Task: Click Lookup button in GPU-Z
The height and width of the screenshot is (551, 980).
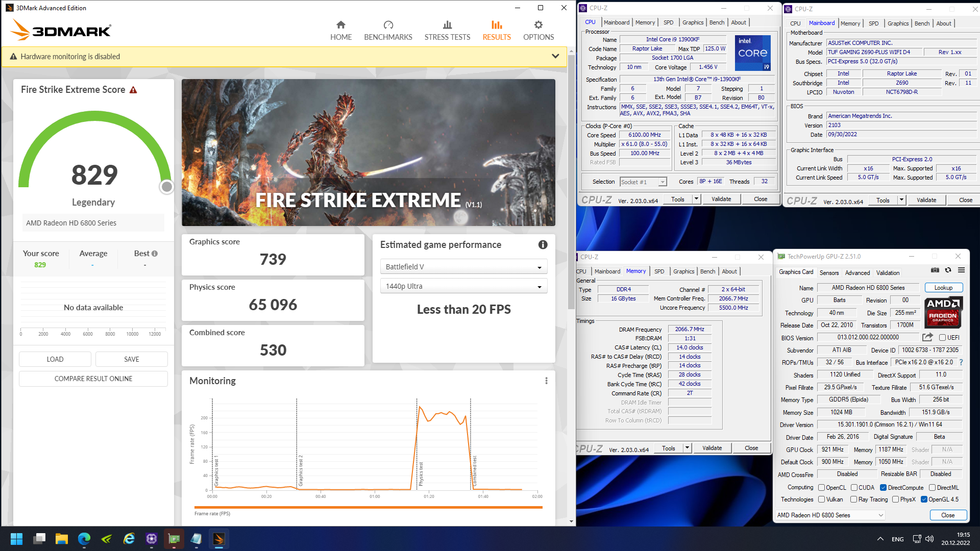Action: (x=943, y=288)
